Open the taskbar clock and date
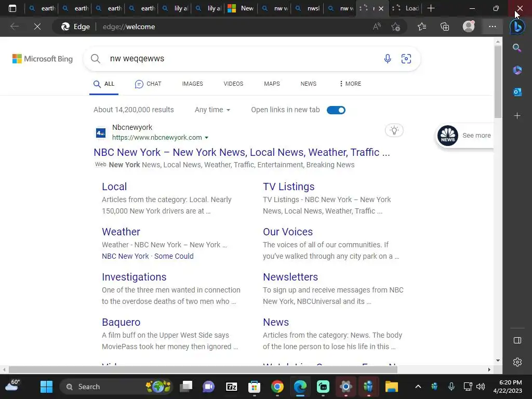The width and height of the screenshot is (532, 399). tap(508, 387)
